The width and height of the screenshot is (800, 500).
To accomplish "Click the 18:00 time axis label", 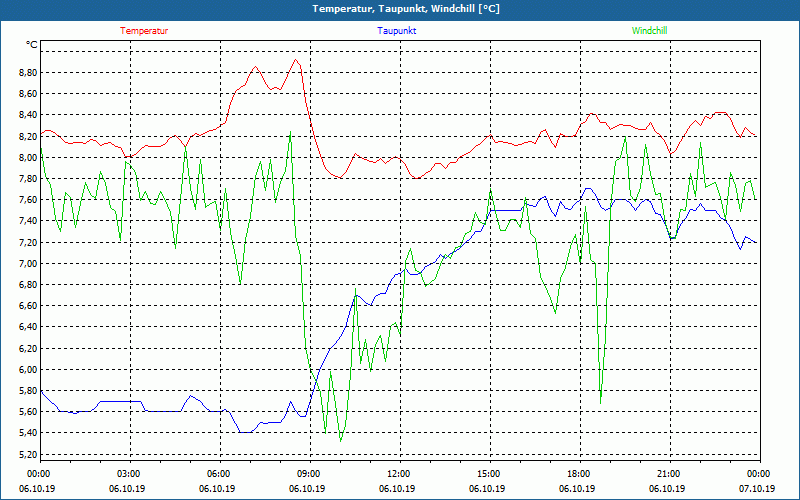I will [578, 473].
